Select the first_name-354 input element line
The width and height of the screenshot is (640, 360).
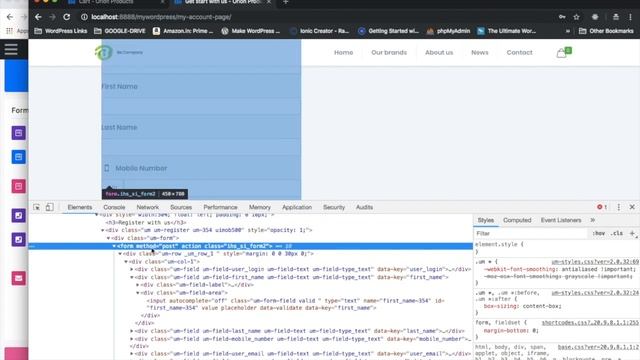point(296,304)
